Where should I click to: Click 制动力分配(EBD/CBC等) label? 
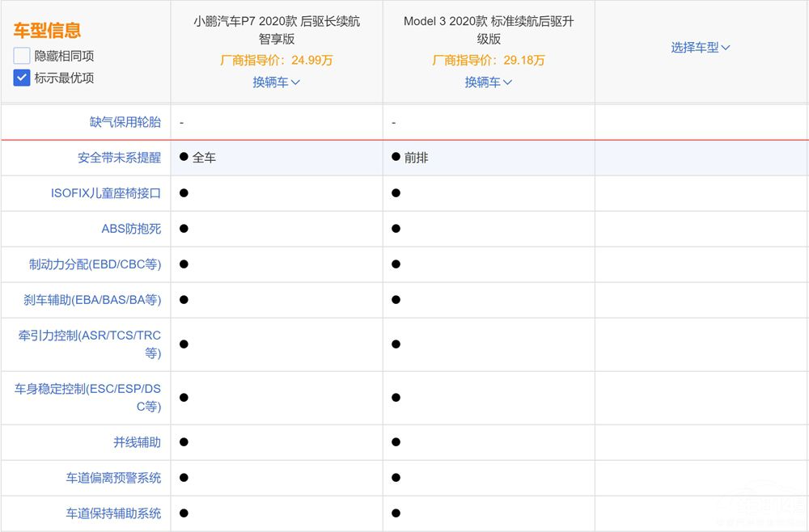pos(95,264)
